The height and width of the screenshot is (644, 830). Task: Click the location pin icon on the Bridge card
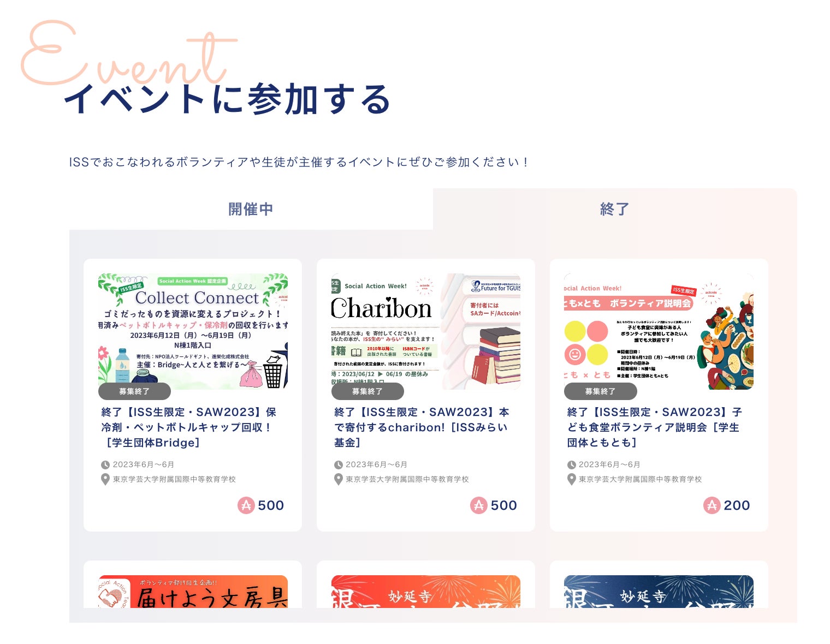105,479
